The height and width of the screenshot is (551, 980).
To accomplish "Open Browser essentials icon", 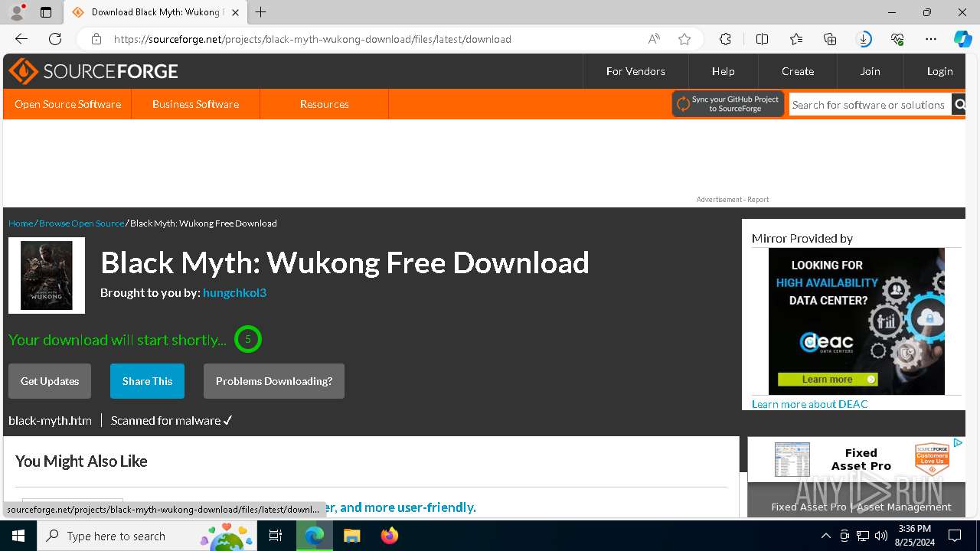I will pos(897,39).
